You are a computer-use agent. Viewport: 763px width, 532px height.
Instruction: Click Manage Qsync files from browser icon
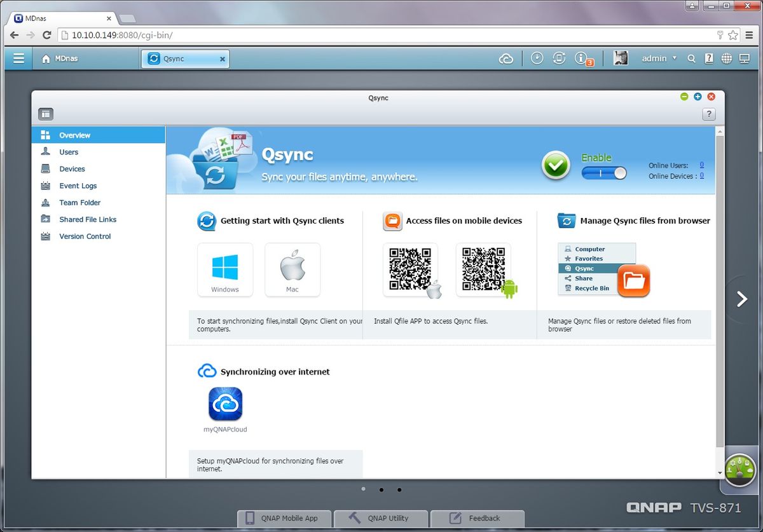(x=567, y=221)
